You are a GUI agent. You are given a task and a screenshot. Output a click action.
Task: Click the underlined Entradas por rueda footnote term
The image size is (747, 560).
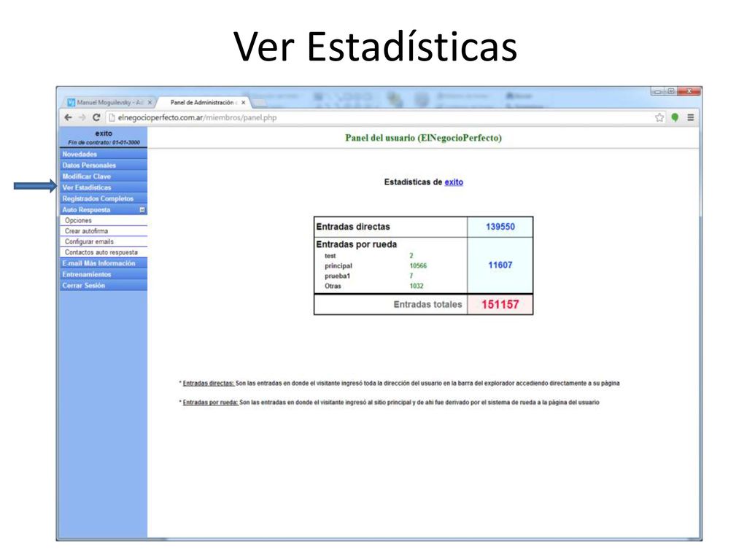(211, 402)
